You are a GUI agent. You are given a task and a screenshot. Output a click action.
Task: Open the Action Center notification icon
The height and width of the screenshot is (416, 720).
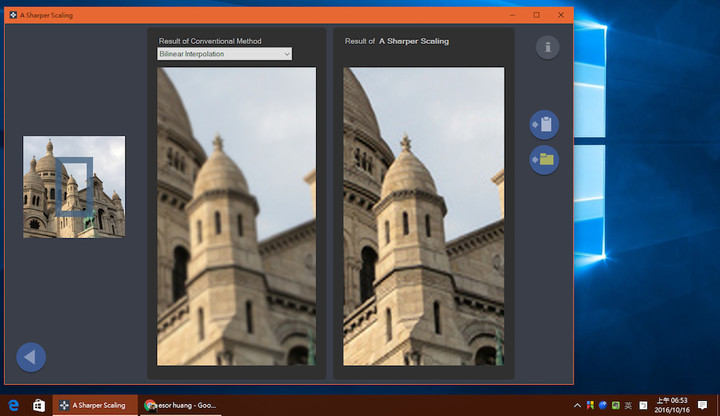[x=702, y=405]
